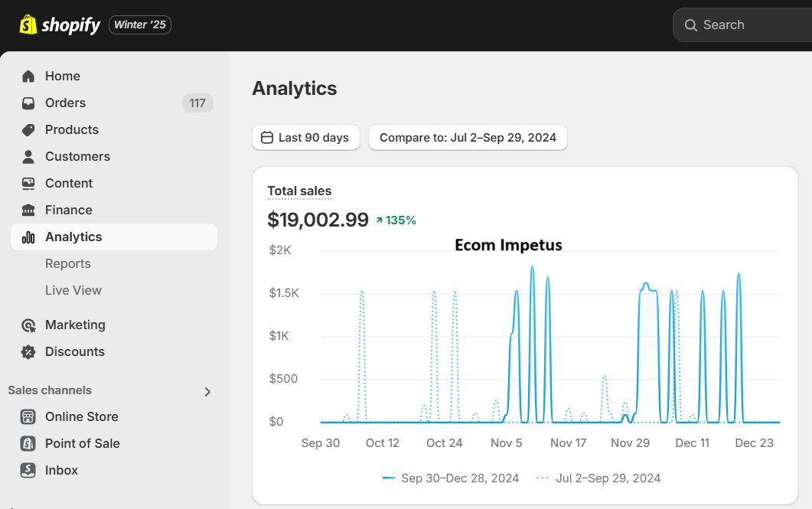Click the Customers person icon
The image size is (812, 509).
[x=28, y=156]
